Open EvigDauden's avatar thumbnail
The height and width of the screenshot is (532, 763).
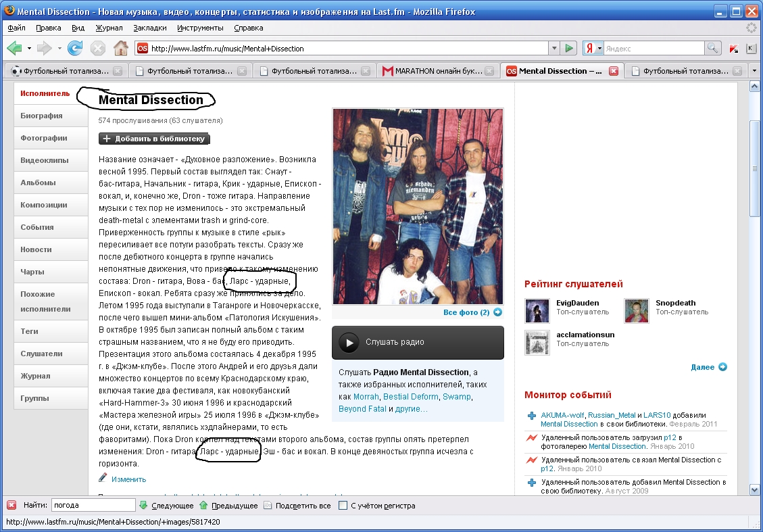tap(537, 311)
